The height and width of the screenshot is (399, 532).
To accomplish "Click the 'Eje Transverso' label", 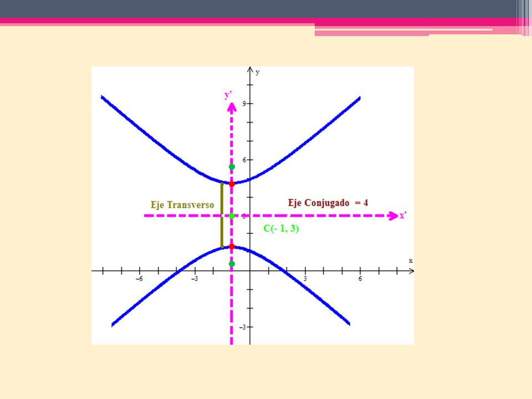I will 182,205.
